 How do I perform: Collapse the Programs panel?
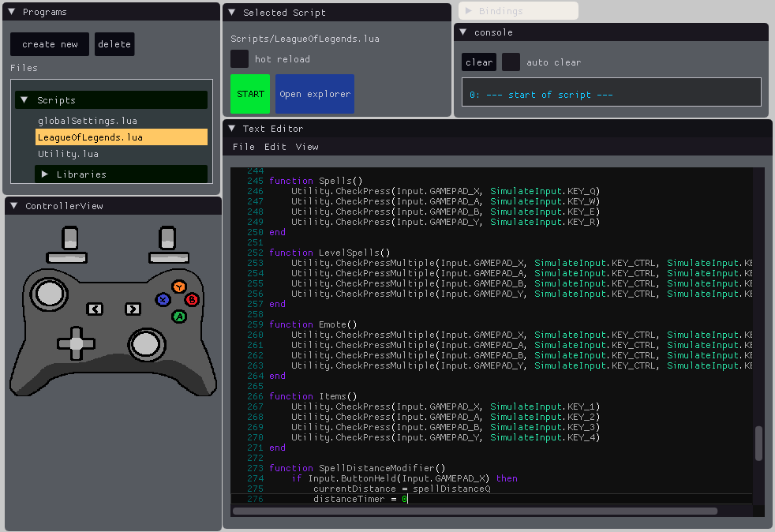coord(11,11)
